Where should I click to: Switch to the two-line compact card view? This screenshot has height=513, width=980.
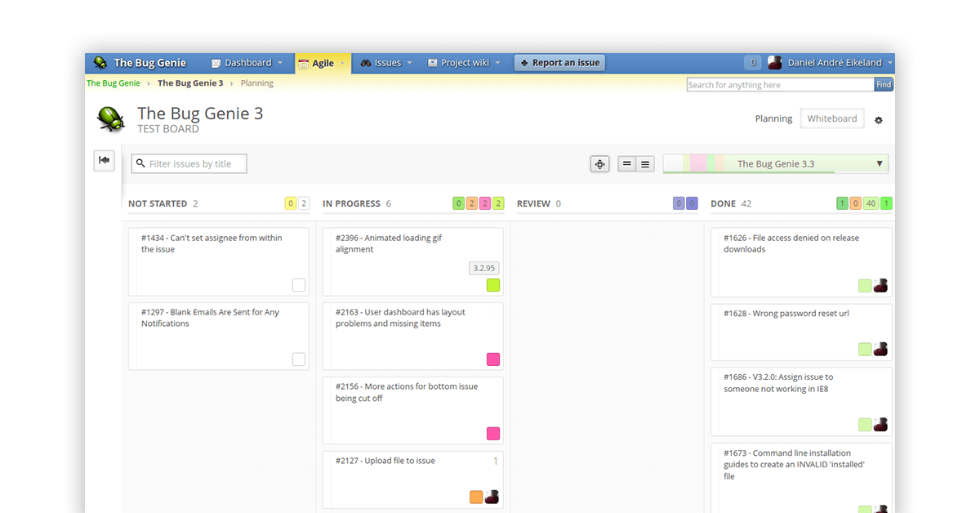[627, 164]
